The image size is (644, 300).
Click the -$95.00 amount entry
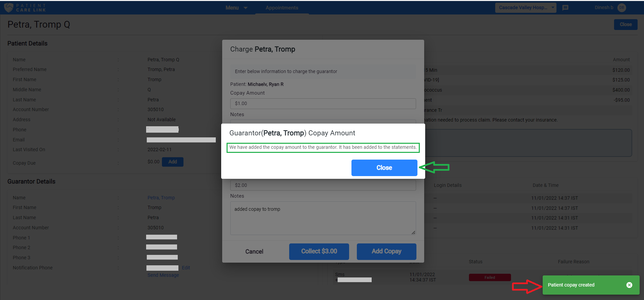(x=621, y=100)
